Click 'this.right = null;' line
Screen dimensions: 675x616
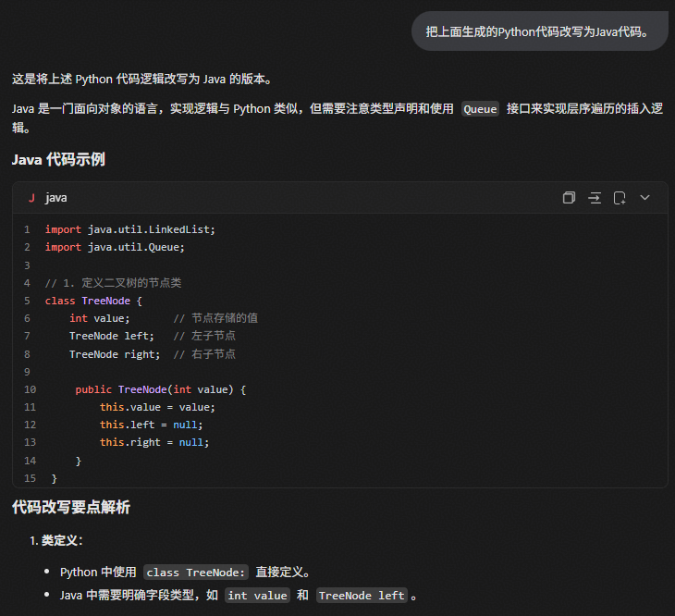pyautogui.click(x=154, y=442)
